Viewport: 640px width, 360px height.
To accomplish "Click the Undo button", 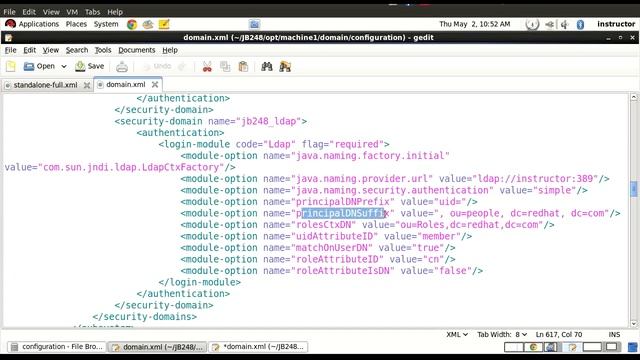I will (157, 66).
